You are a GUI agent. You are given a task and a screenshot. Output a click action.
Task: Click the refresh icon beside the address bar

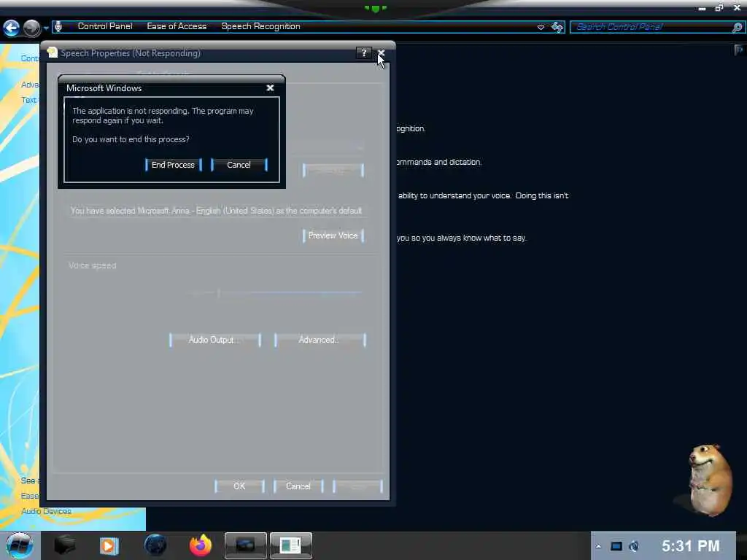[x=557, y=27]
